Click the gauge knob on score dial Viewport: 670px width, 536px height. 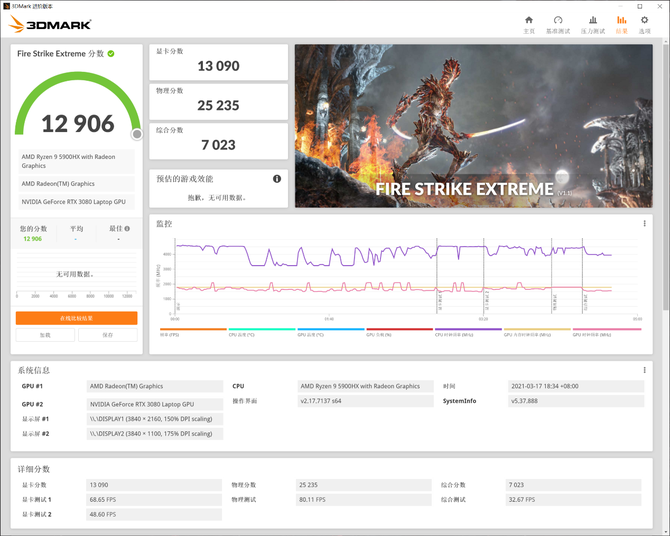[137, 133]
